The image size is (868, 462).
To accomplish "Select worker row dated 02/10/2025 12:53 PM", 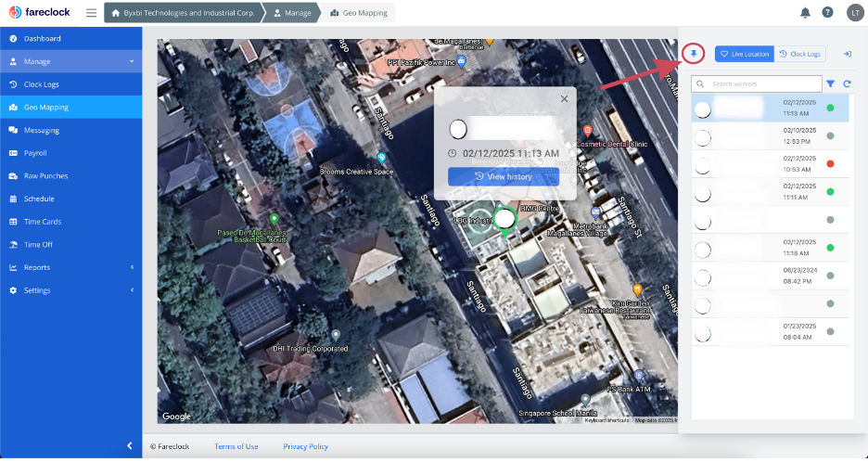I will (x=770, y=135).
